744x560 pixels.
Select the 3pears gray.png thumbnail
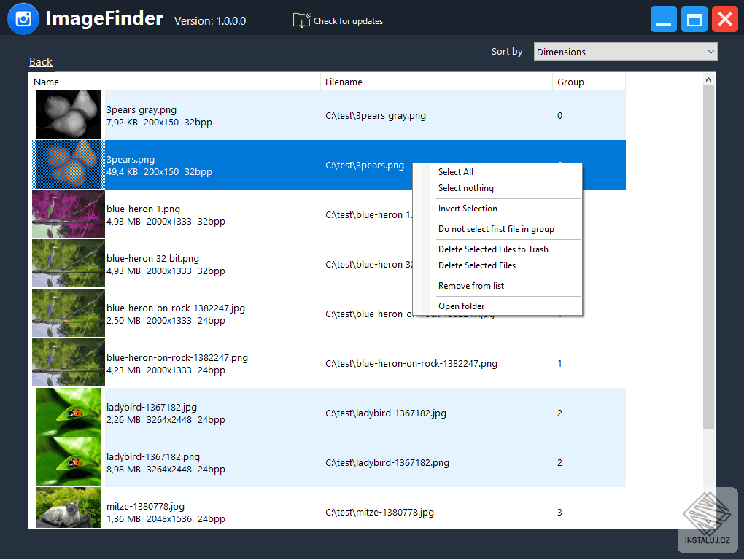69,114
